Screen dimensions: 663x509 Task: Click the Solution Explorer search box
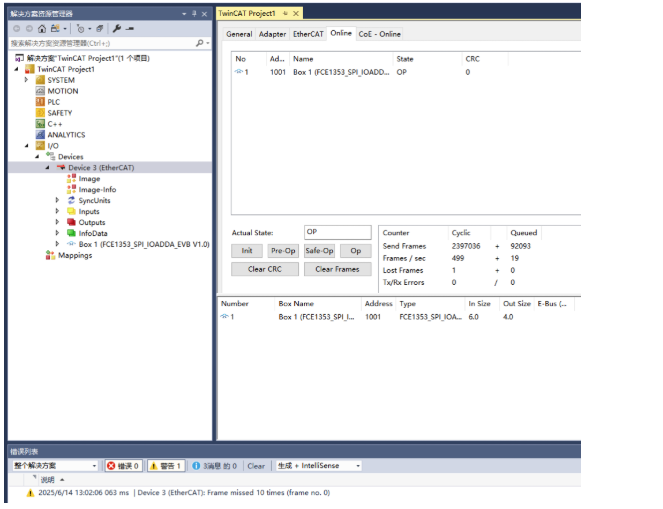pos(101,43)
